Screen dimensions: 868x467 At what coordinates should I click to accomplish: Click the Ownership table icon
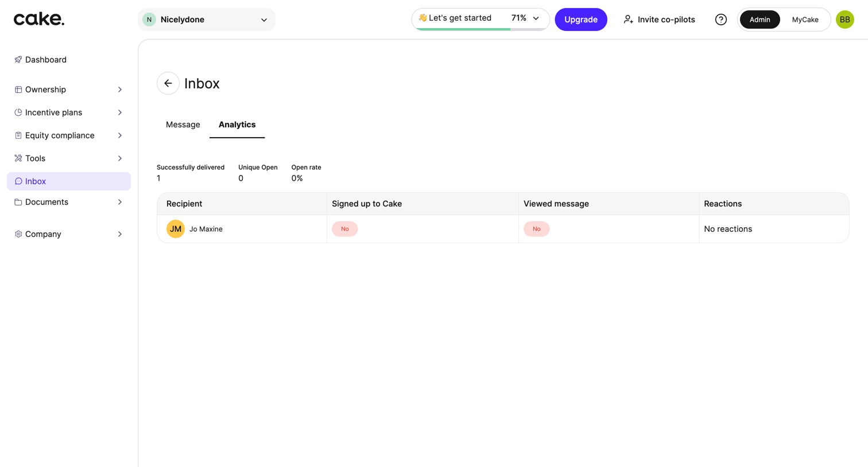pos(18,89)
